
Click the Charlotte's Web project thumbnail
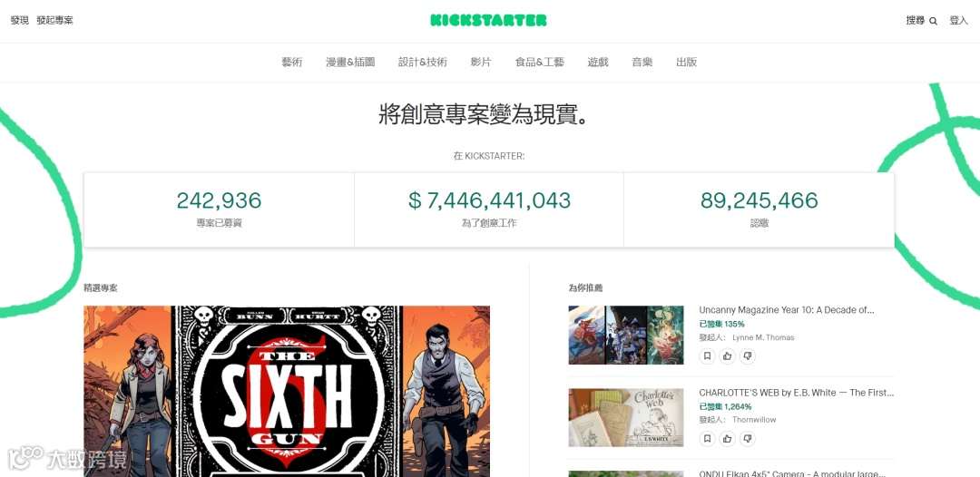pyautogui.click(x=625, y=418)
